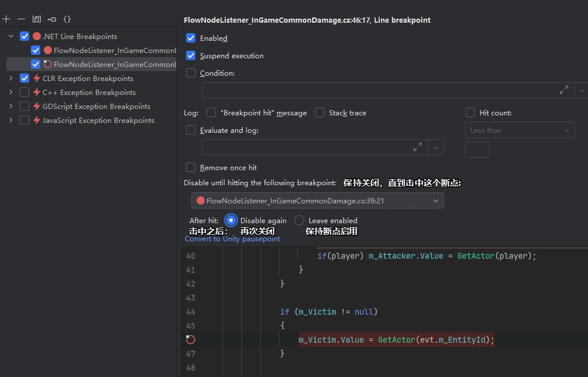Expand the Evaluate and log editor icon
588x377 pixels.
(417, 147)
